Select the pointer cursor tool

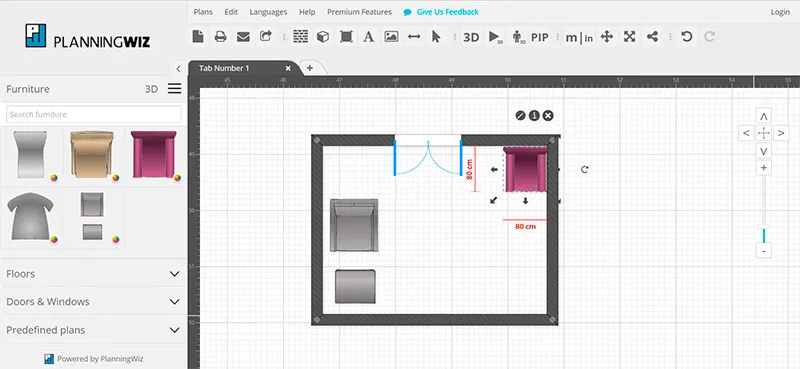point(436,37)
